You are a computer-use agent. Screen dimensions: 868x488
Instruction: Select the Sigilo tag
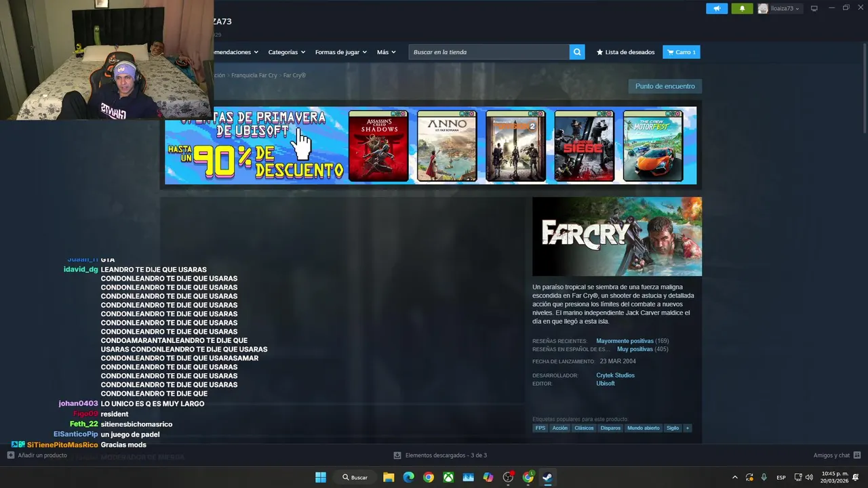[x=673, y=428]
